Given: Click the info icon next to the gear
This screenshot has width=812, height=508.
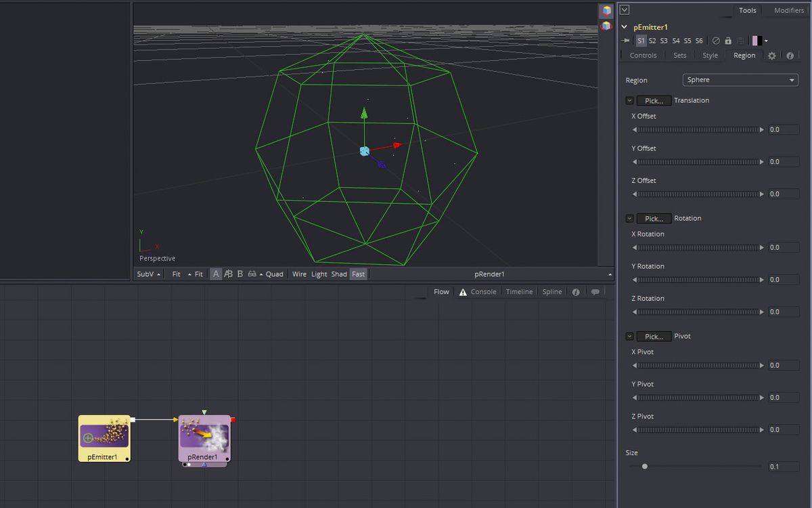Looking at the screenshot, I should (790, 55).
